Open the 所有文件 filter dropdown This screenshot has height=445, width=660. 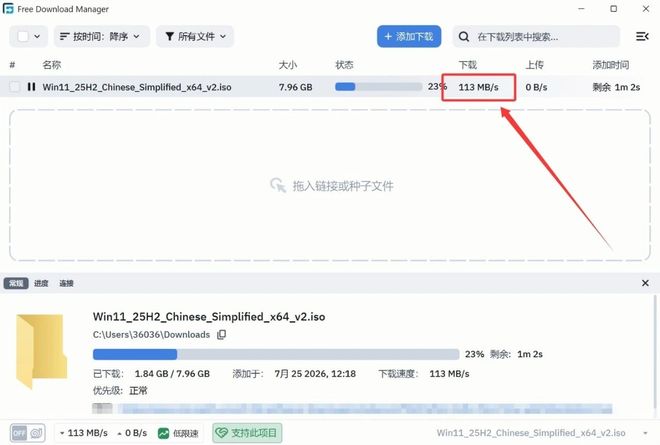(x=195, y=37)
